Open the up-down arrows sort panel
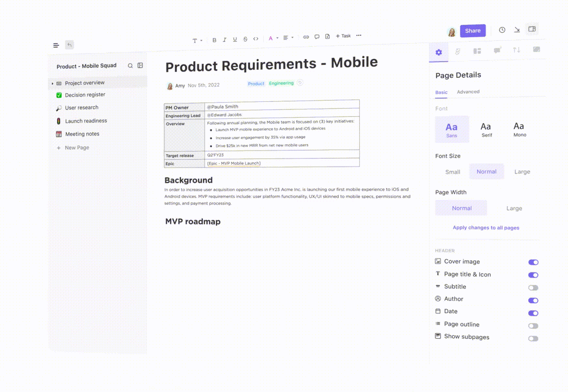Viewport: 568px width, 392px height. [x=516, y=50]
